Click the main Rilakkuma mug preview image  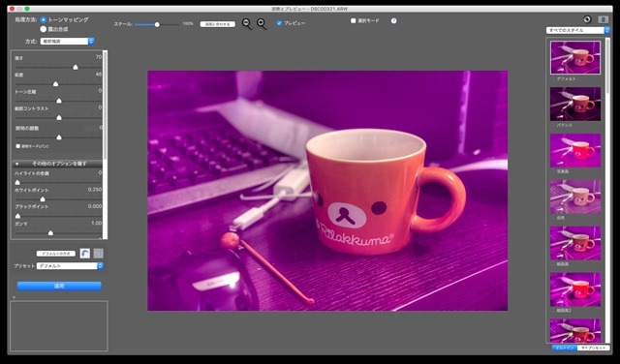[327, 191]
